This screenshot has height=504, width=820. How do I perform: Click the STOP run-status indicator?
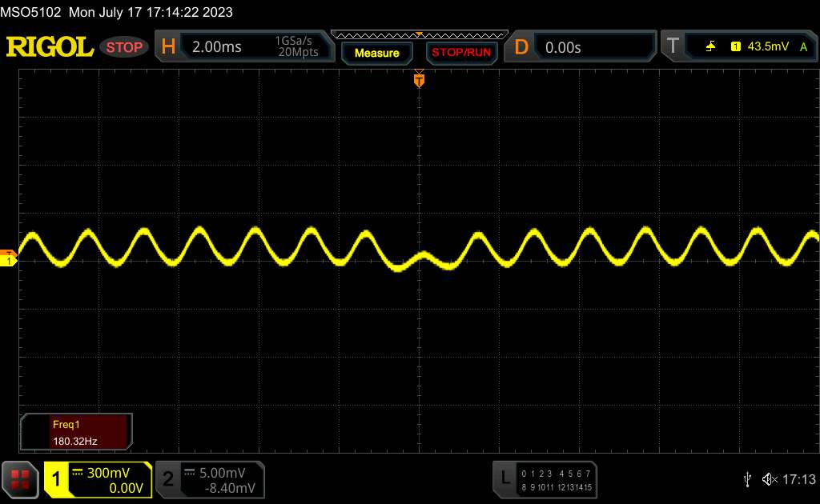(x=124, y=47)
